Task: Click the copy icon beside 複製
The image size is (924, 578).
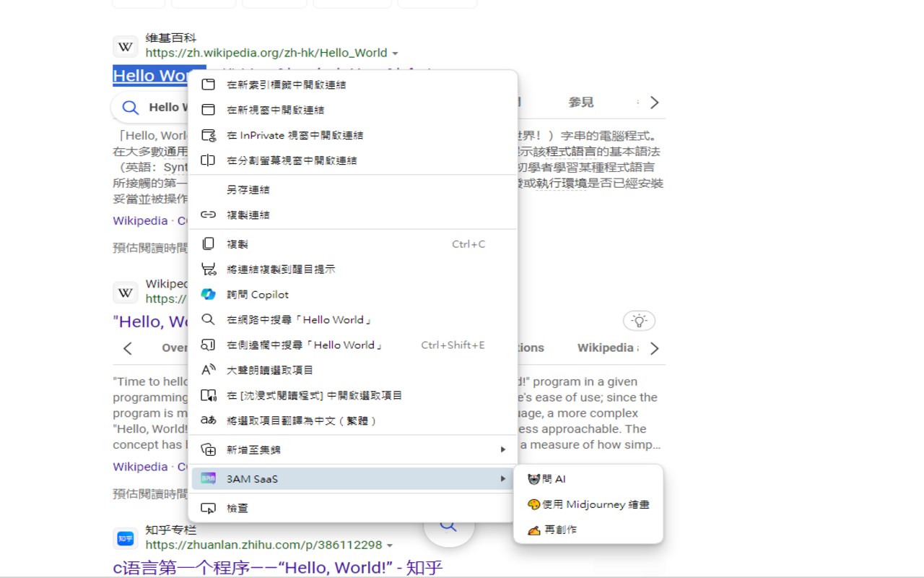Action: (208, 243)
